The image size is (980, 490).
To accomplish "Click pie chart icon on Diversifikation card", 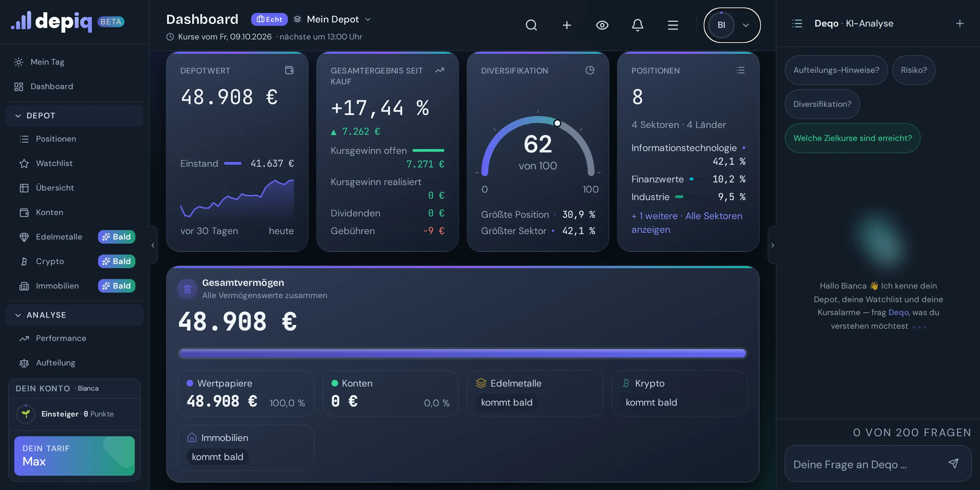I will pyautogui.click(x=590, y=70).
